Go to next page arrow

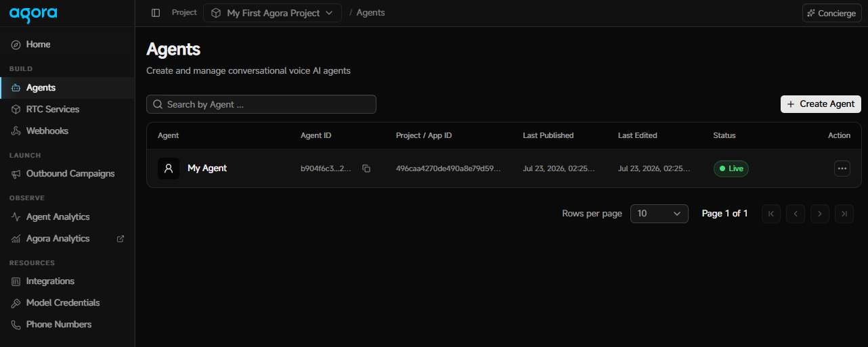point(820,214)
